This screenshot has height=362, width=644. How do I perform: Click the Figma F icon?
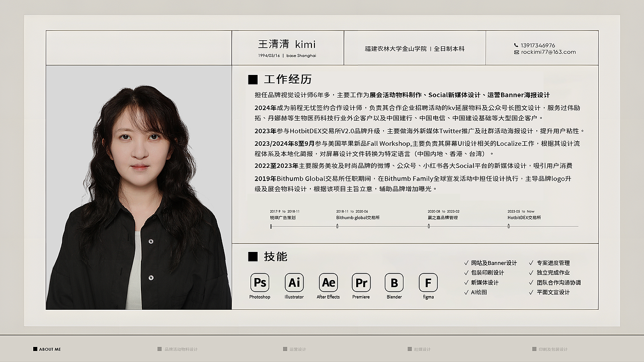[428, 283]
